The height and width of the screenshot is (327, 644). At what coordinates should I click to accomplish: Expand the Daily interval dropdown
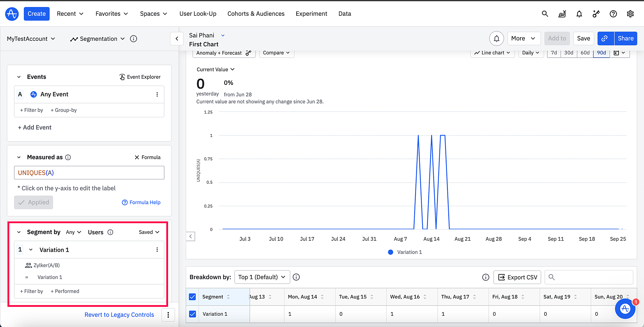(x=530, y=53)
